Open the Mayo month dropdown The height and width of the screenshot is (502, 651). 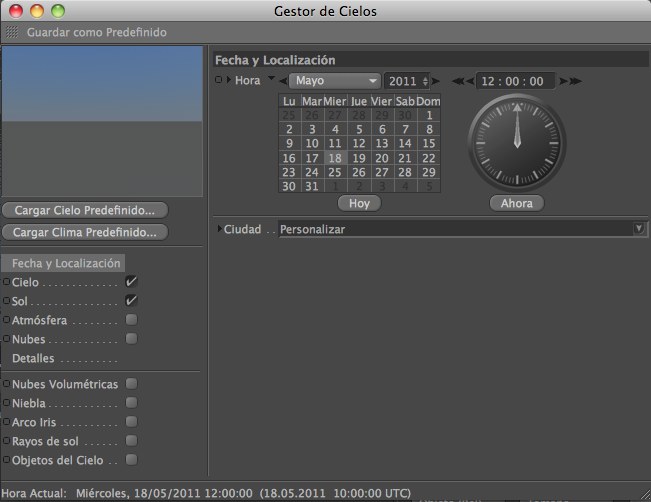point(333,81)
